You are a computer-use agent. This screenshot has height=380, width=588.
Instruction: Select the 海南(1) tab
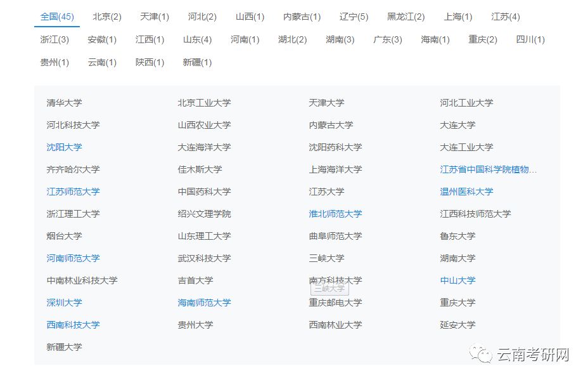point(435,39)
